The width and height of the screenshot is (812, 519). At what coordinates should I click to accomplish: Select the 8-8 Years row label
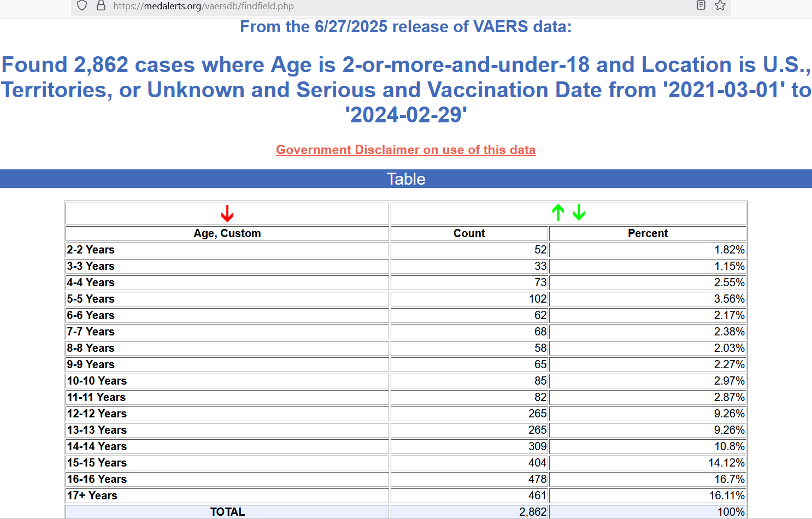(x=91, y=348)
